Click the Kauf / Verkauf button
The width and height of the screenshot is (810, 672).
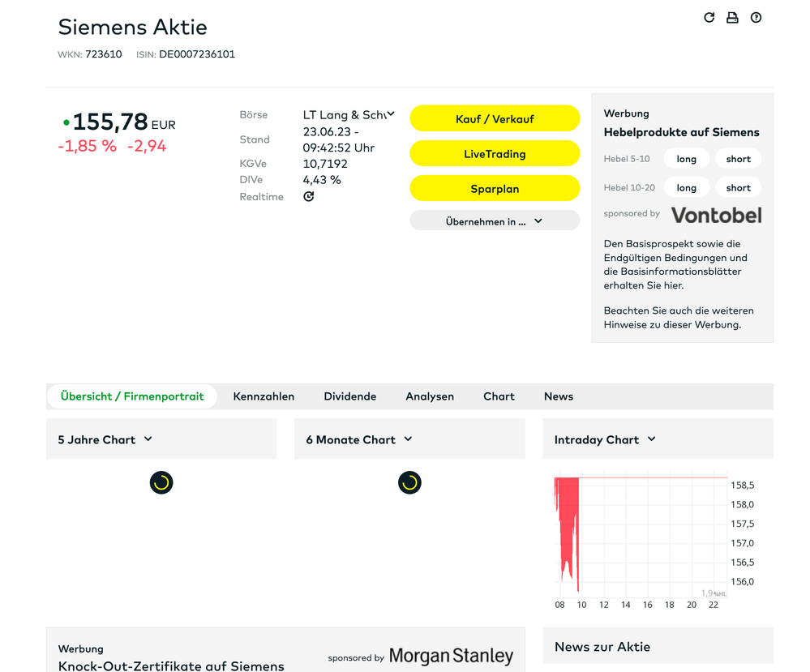coord(494,118)
